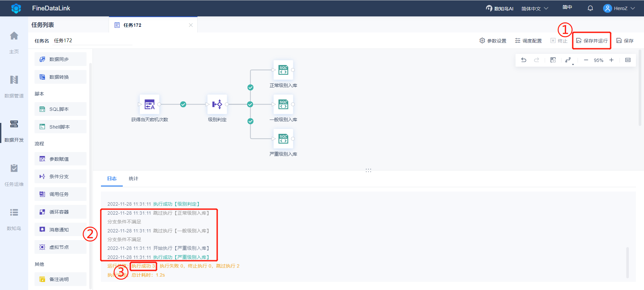Click 保存并运行 to save and run
This screenshot has height=290, width=644.
click(592, 41)
